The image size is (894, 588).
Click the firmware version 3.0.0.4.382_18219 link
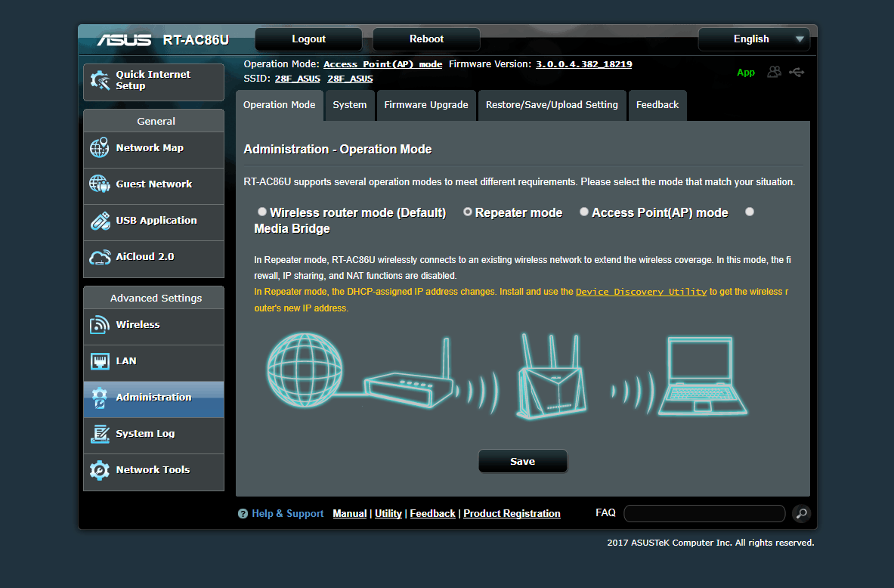coord(584,64)
